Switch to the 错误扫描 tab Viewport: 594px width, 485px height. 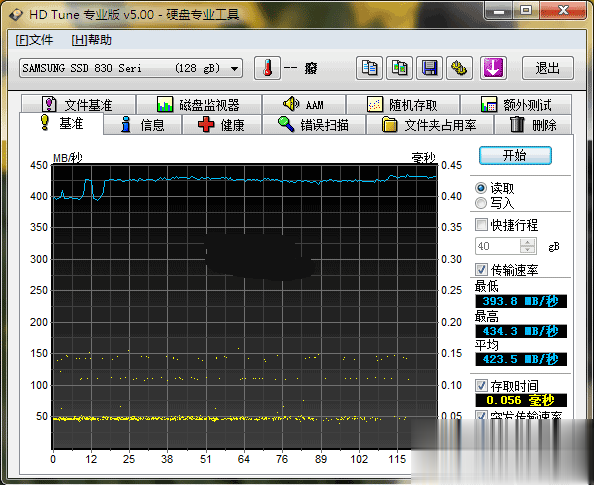point(314,125)
